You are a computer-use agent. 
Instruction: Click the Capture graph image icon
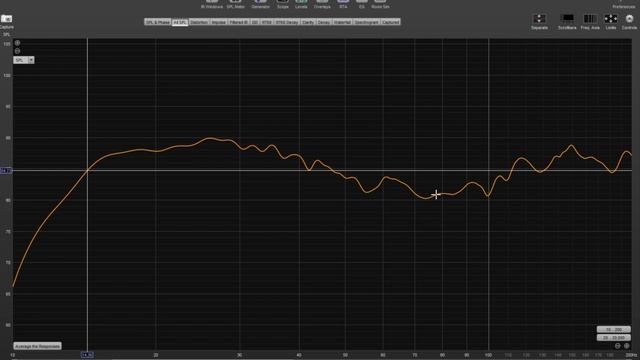(x=7, y=19)
